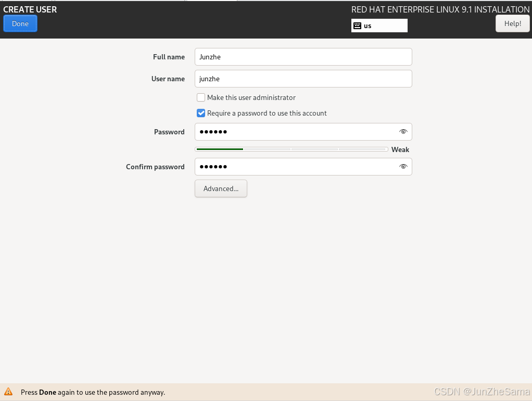The width and height of the screenshot is (532, 401).
Task: Open the Advanced... user settings
Action: click(221, 189)
